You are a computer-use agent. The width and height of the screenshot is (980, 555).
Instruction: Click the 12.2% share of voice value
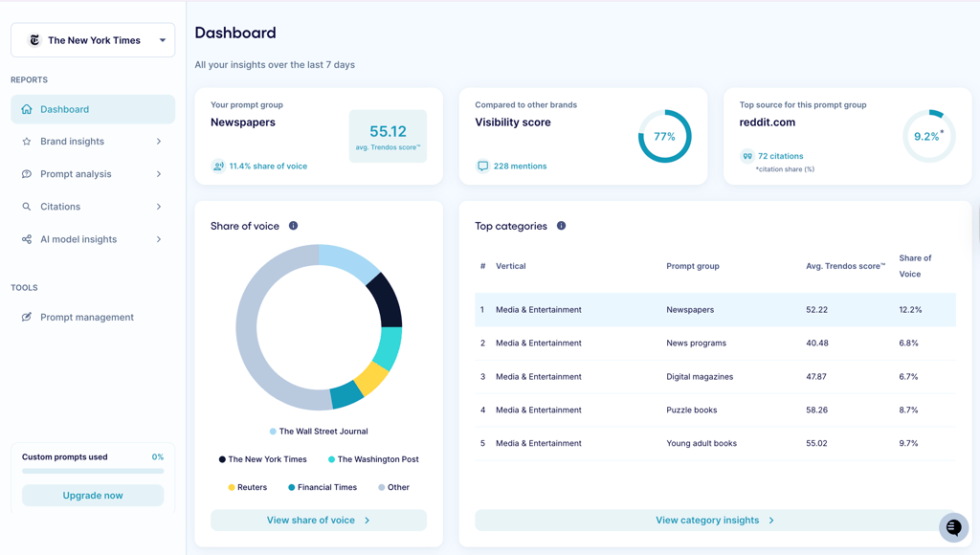click(910, 310)
